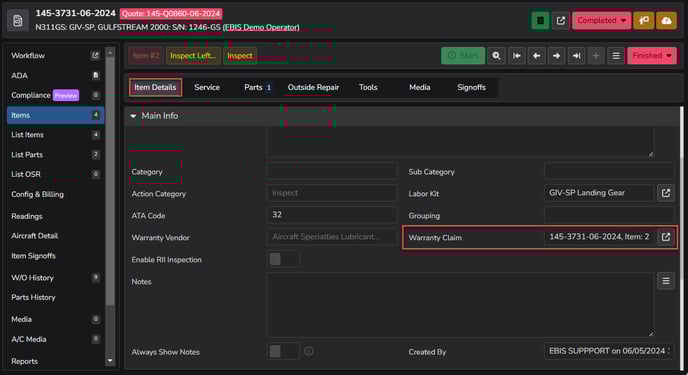Image resolution: width=688 pixels, height=375 pixels.
Task: Click the yellow notification flag icon
Action: tap(644, 21)
